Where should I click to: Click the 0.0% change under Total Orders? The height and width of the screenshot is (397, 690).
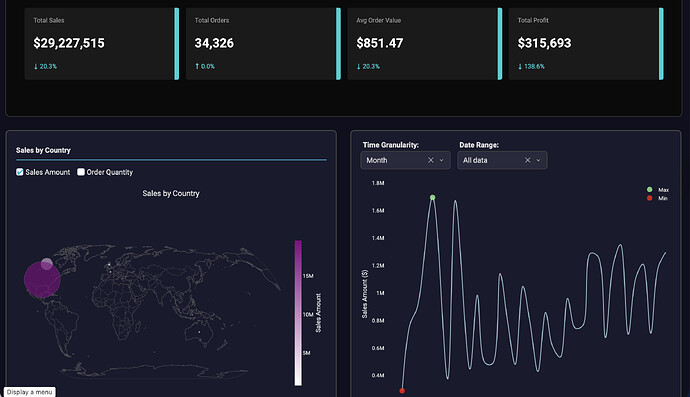[x=205, y=66]
